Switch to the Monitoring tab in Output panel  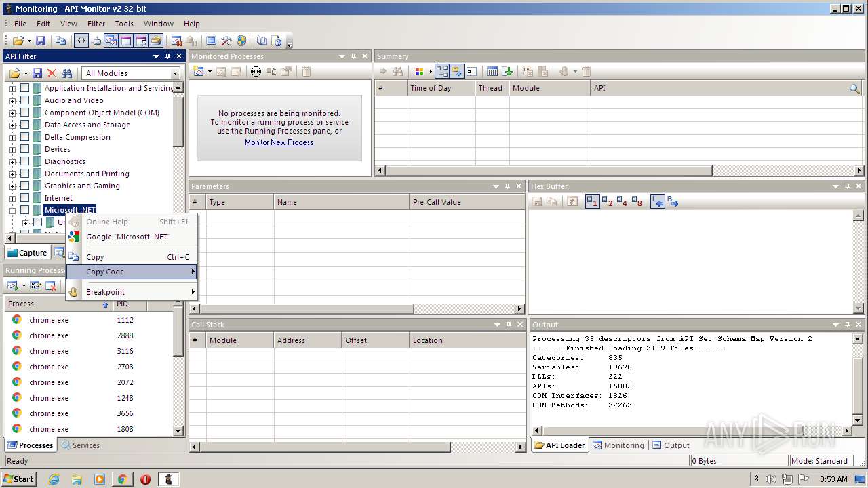(x=618, y=445)
